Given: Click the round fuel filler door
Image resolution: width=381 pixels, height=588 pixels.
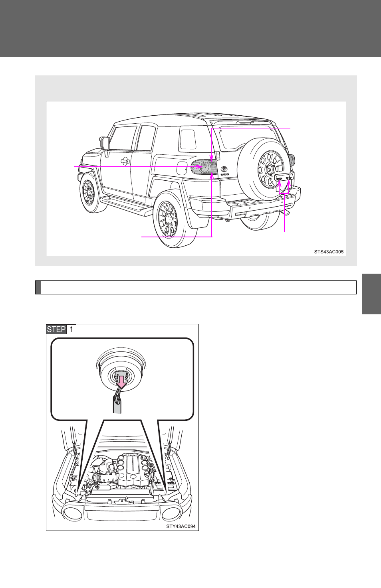Looking at the screenshot, I should pyautogui.click(x=182, y=168).
